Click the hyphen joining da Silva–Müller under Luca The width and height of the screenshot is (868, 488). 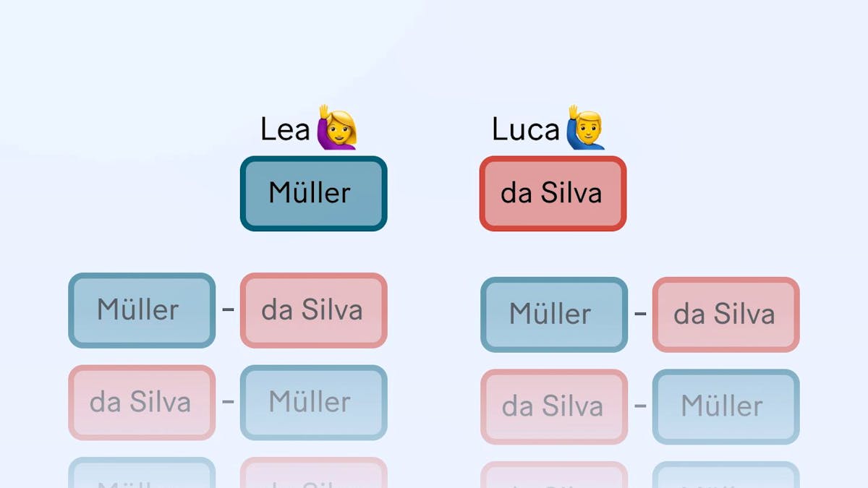click(x=640, y=406)
